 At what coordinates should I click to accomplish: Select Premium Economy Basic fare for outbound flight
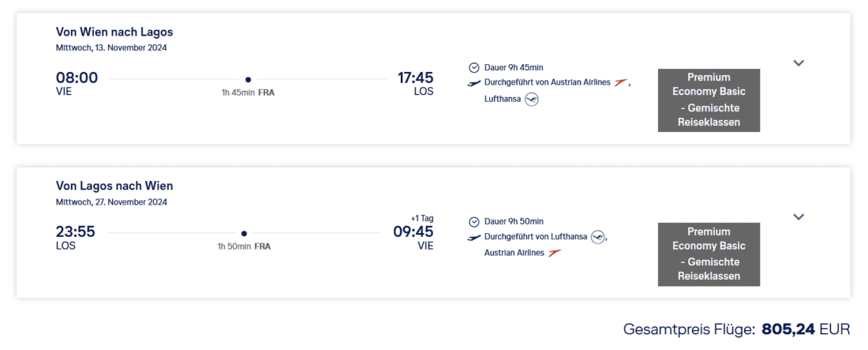709,100
